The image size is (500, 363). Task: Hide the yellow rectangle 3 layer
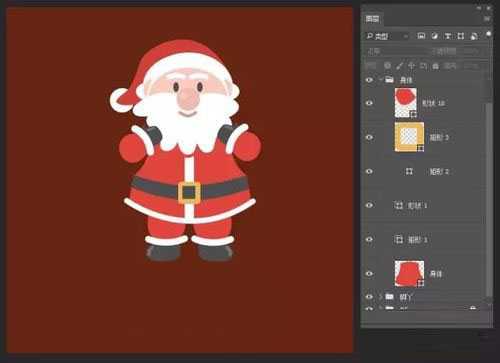(x=369, y=137)
